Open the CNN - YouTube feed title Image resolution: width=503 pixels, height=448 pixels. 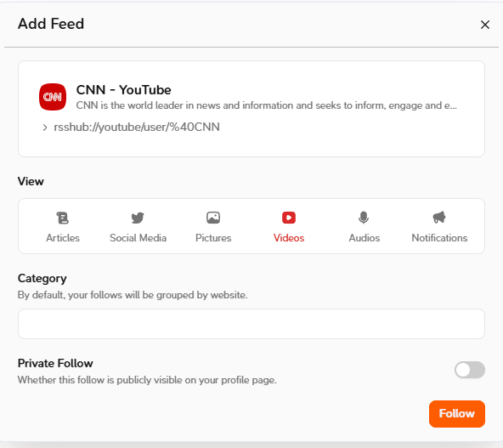(x=123, y=90)
